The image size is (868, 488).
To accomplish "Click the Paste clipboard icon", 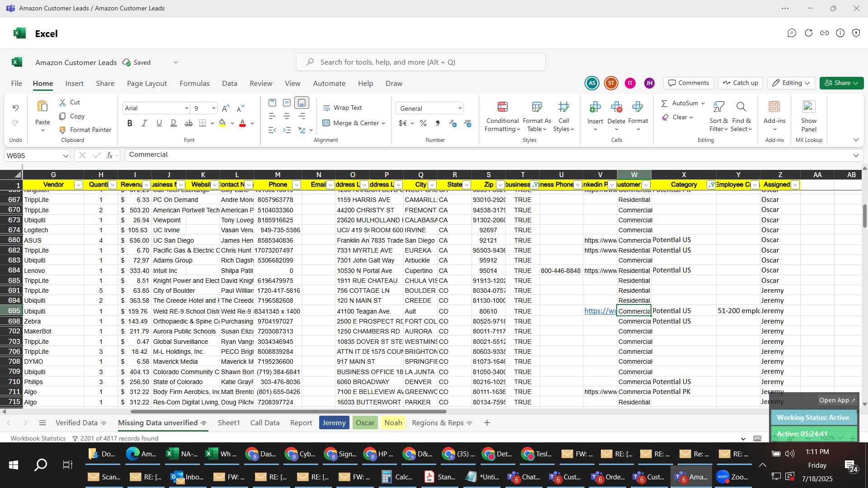I will pos(42,106).
